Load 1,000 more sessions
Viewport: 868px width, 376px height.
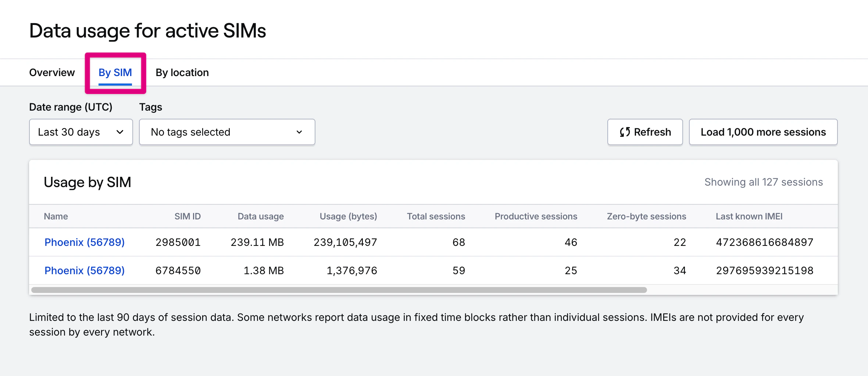point(763,132)
